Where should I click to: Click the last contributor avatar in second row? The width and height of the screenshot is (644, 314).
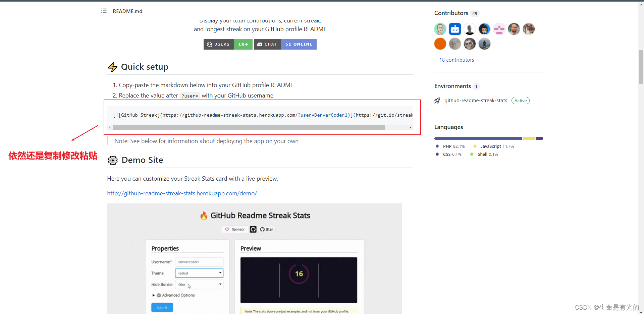(484, 44)
